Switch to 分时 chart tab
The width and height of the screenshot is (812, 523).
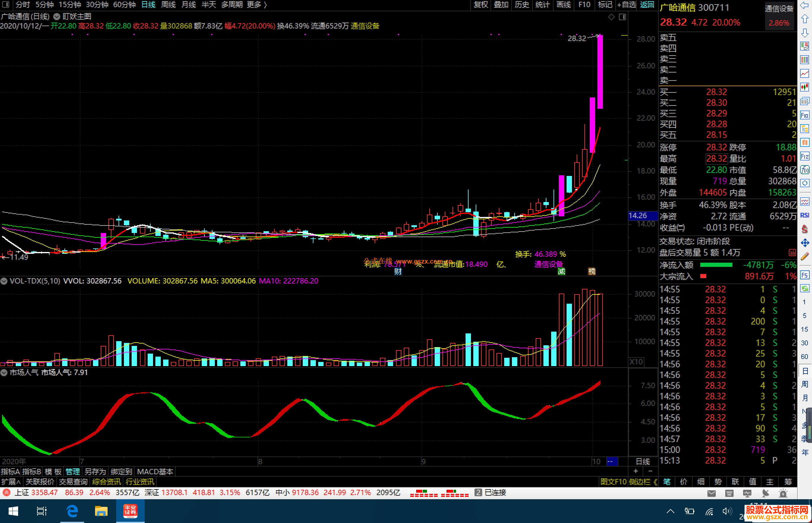[23, 5]
